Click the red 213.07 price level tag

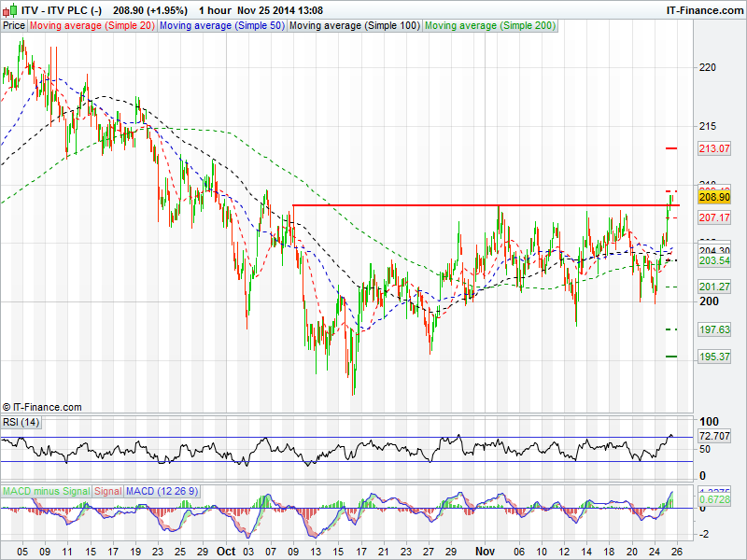pos(713,148)
